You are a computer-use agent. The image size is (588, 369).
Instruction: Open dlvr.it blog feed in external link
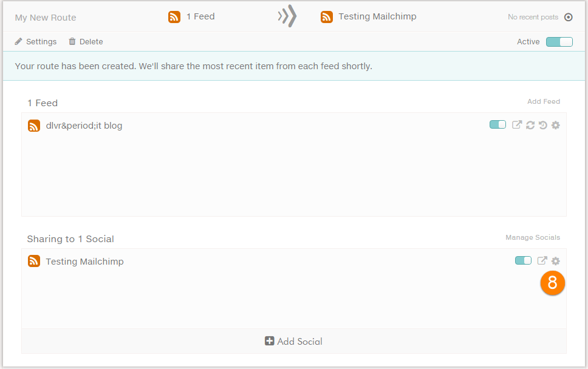(517, 125)
